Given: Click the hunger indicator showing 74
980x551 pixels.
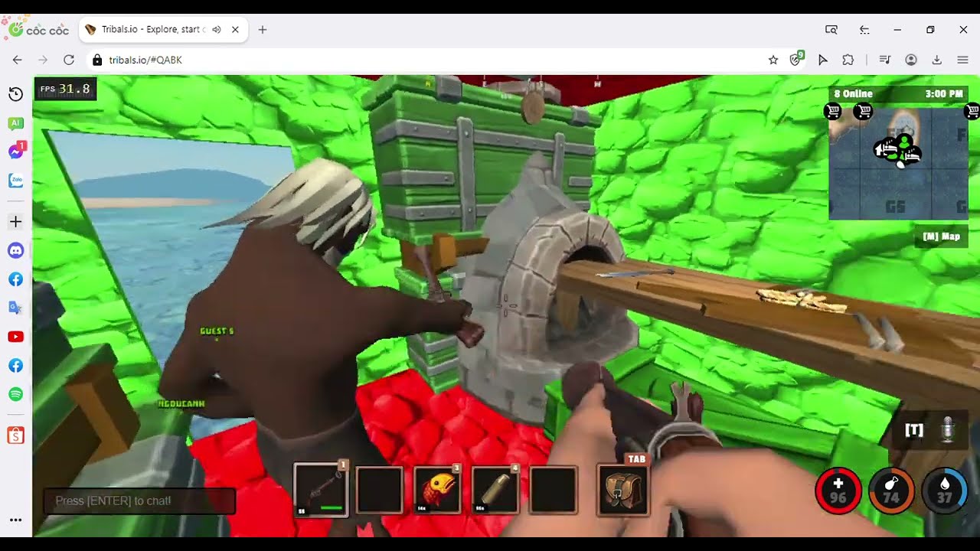Looking at the screenshot, I should click(x=891, y=491).
